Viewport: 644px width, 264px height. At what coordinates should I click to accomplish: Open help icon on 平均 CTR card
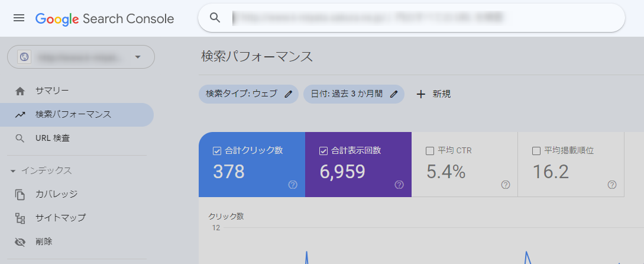pyautogui.click(x=506, y=185)
